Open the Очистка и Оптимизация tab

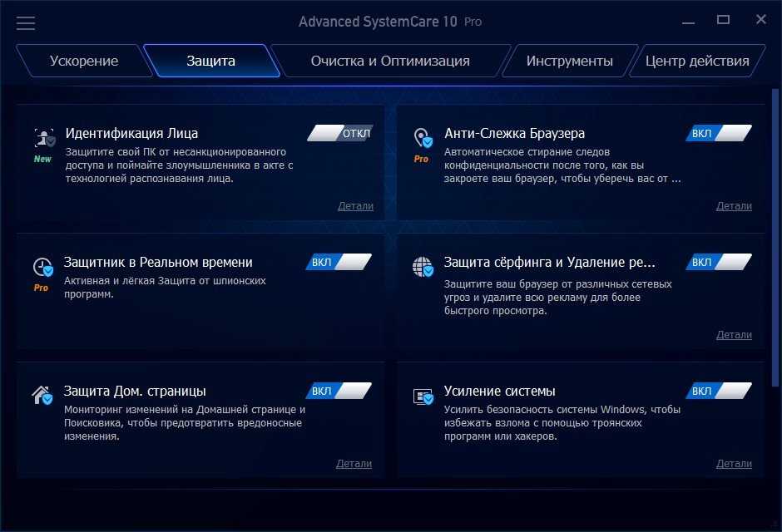pyautogui.click(x=390, y=61)
